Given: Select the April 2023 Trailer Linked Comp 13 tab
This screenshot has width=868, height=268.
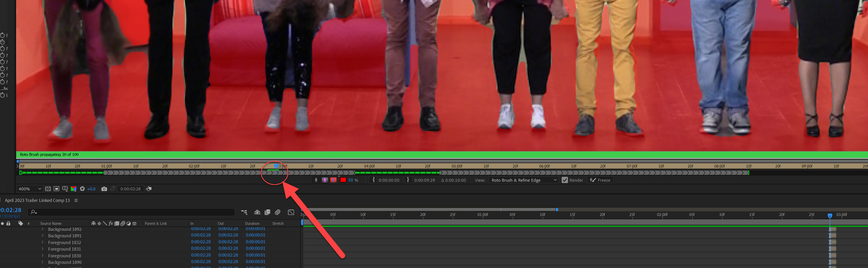Looking at the screenshot, I should (38, 200).
